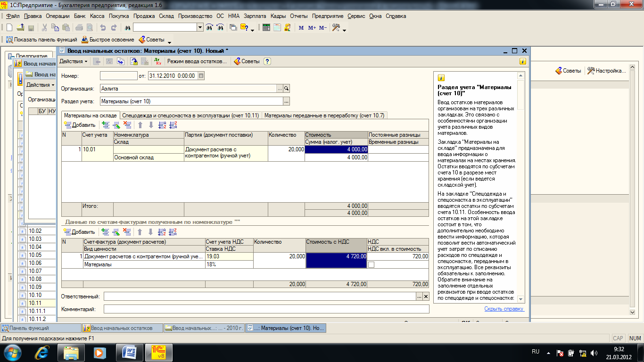Click the 18% VAT rate cell
The height and width of the screenshot is (362, 644).
coord(229,265)
